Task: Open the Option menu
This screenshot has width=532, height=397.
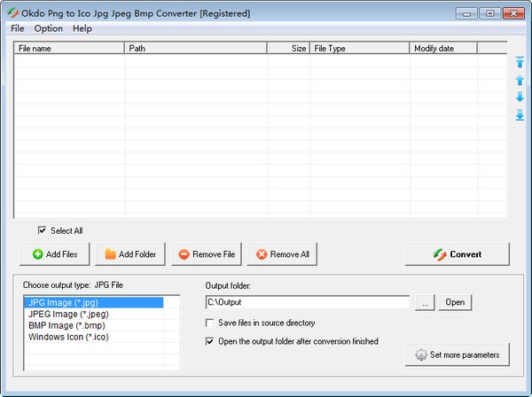Action: point(48,28)
